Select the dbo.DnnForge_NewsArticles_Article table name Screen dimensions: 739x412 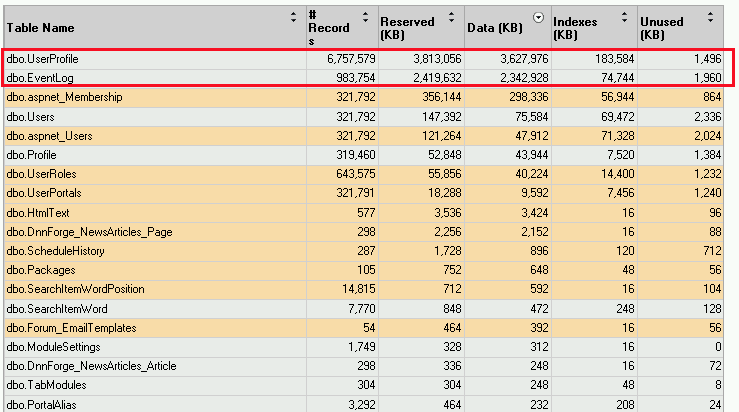coord(91,366)
